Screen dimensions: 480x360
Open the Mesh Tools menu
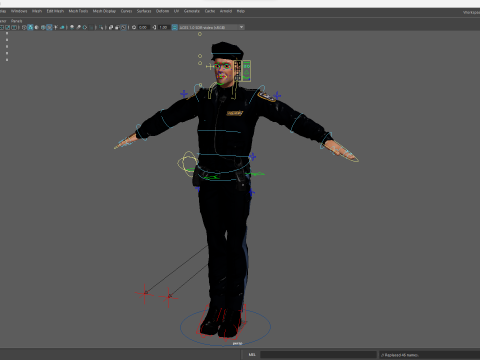click(78, 11)
